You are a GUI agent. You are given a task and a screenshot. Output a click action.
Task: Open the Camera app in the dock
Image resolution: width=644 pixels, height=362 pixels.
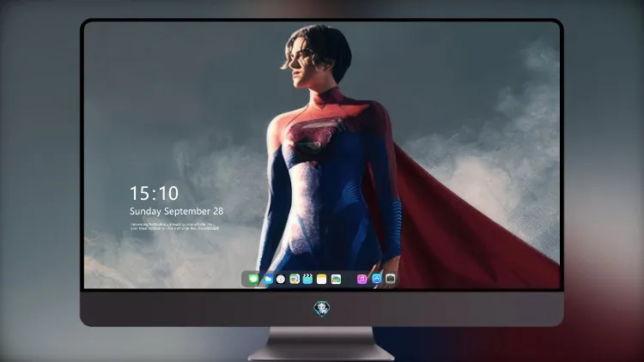tap(390, 279)
